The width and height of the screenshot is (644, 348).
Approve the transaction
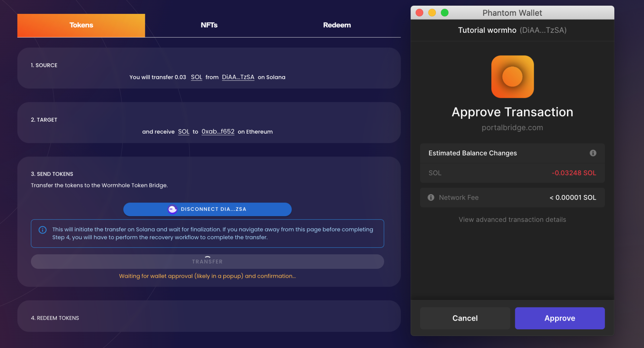coord(560,318)
